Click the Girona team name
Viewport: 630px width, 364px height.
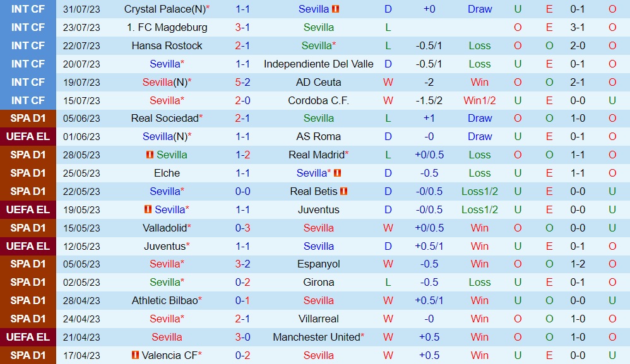pyautogui.click(x=318, y=282)
